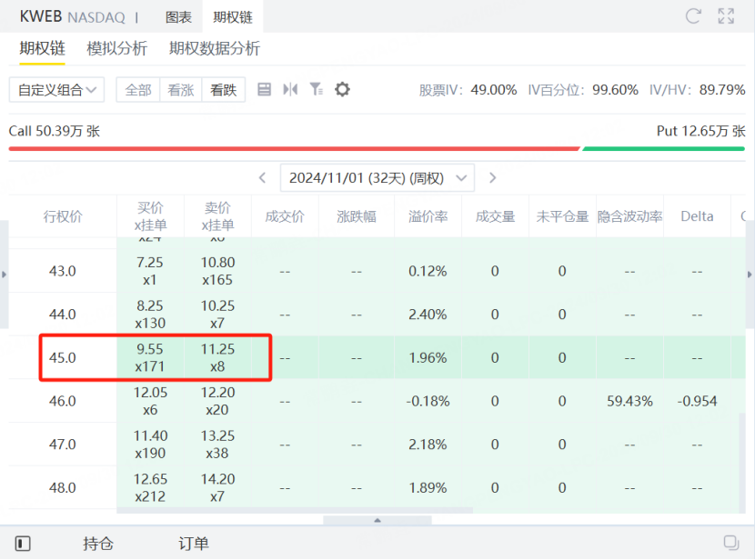Open the 订单 orders panel
This screenshot has width=755, height=560.
pos(192,543)
